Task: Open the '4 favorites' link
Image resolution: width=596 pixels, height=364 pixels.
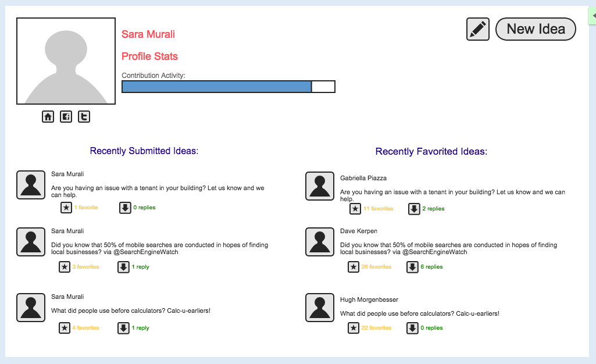Action: pyautogui.click(x=86, y=328)
